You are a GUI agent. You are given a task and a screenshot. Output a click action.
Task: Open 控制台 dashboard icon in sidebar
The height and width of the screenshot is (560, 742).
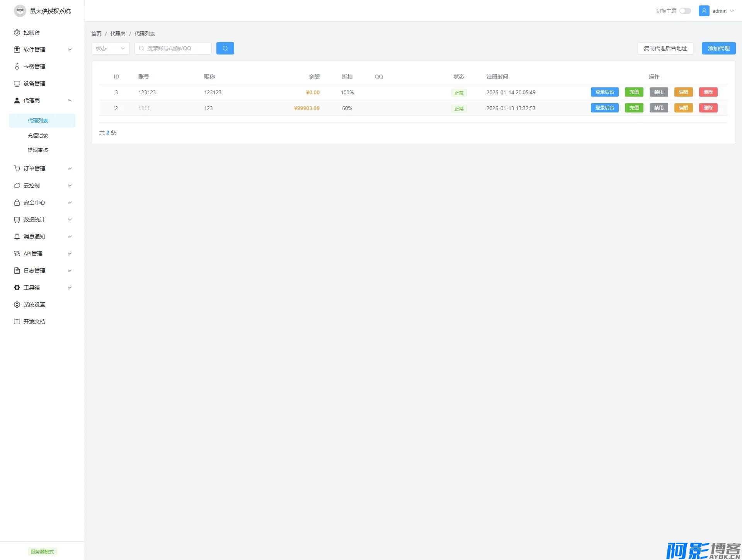pyautogui.click(x=17, y=32)
